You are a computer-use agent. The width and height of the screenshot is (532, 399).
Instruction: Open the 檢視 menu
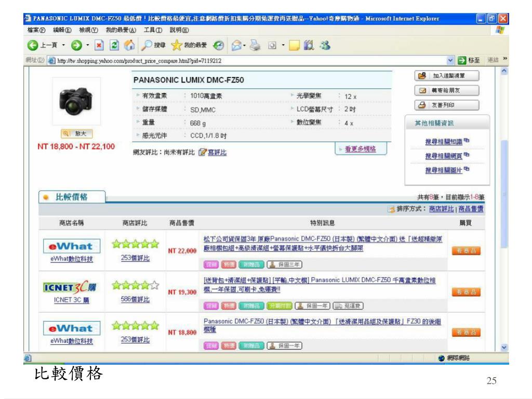88,30
